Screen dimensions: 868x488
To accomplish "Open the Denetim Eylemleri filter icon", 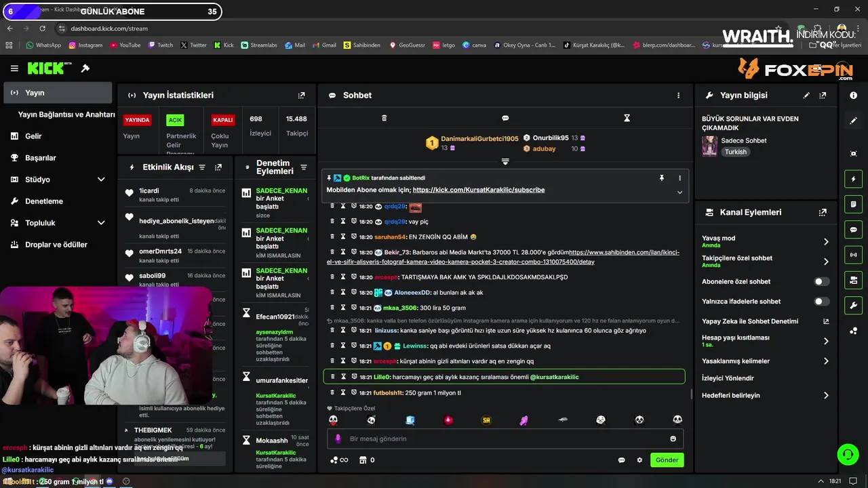I will (x=304, y=167).
